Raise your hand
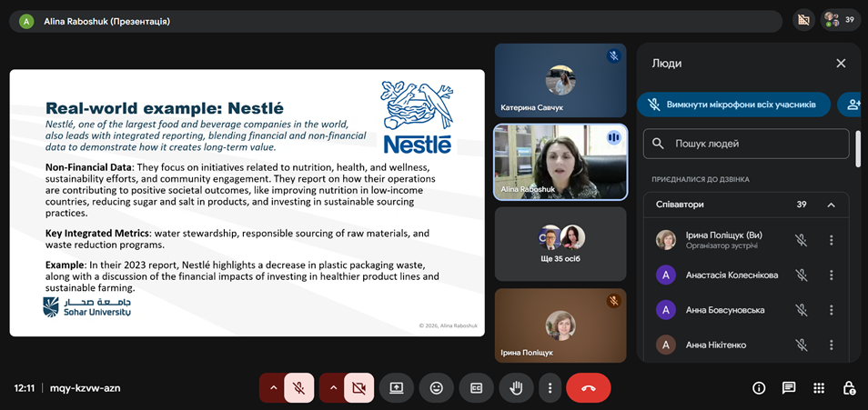The image size is (868, 410). click(x=516, y=388)
